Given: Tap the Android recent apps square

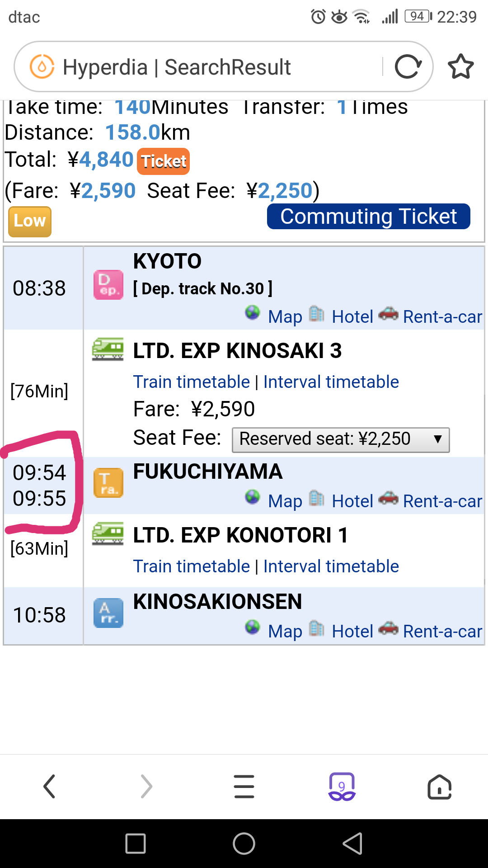Looking at the screenshot, I should click(x=136, y=844).
